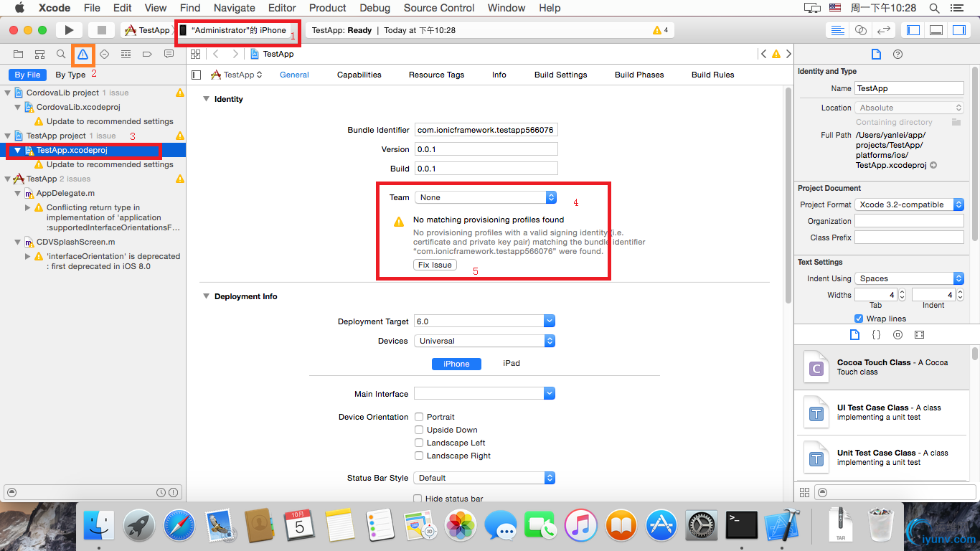Enable Landscape Left orientation
The width and height of the screenshot is (980, 551).
[419, 443]
